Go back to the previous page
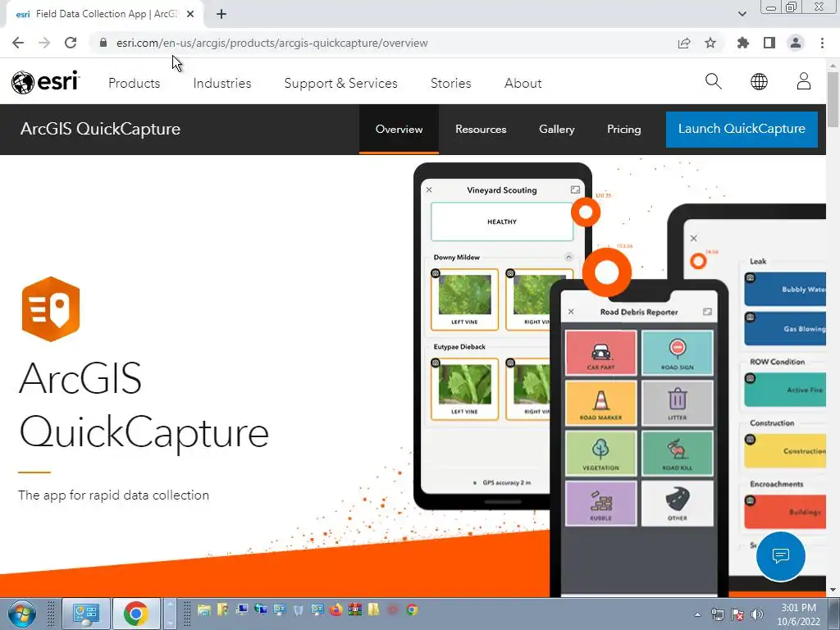The height and width of the screenshot is (630, 840). coord(18,43)
